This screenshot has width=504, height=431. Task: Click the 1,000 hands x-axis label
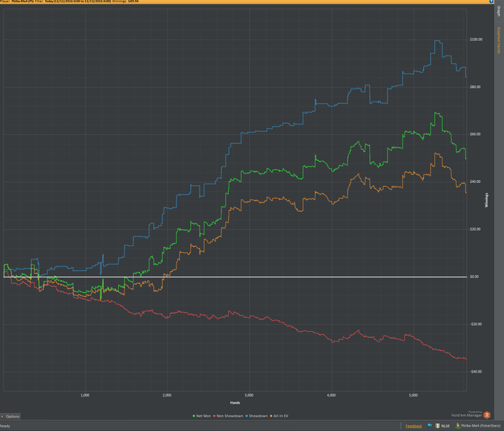tap(85, 395)
